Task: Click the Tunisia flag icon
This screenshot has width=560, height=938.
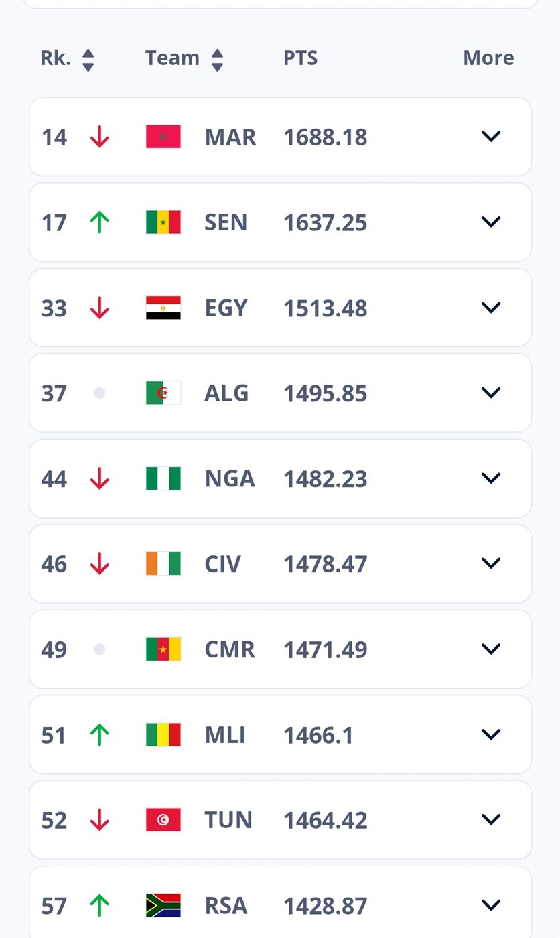Action: pos(163,820)
